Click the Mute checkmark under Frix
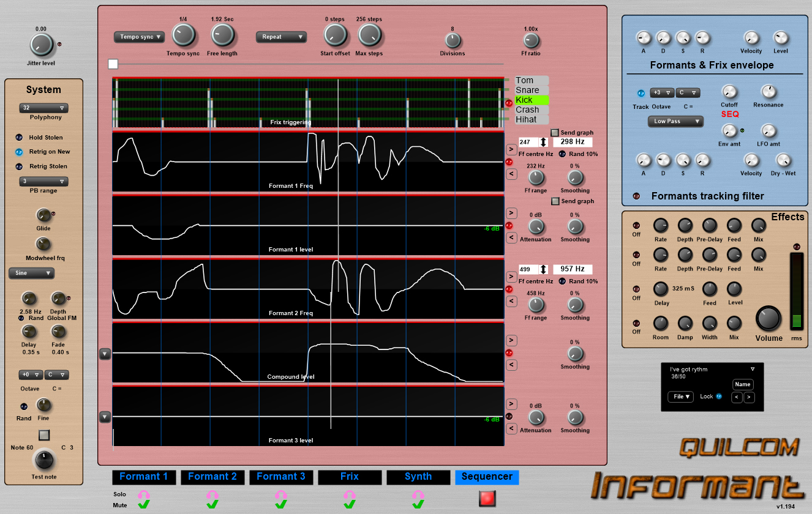 pyautogui.click(x=350, y=505)
